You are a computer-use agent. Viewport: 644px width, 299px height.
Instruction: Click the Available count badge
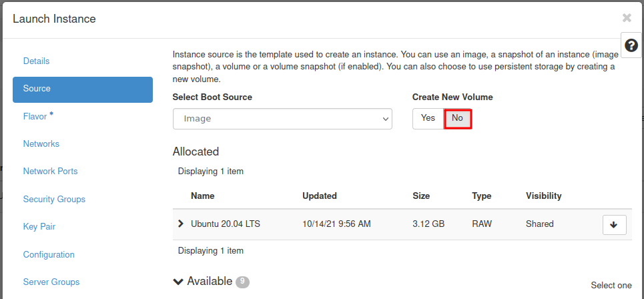(242, 282)
